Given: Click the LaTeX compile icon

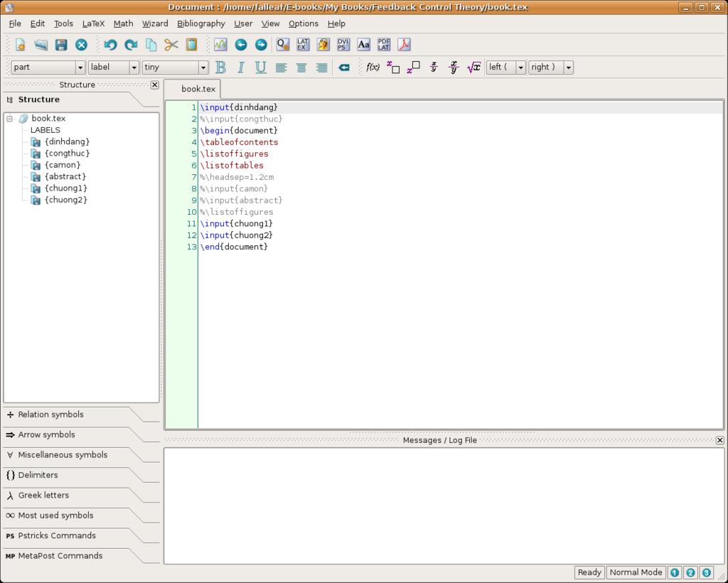Looking at the screenshot, I should [303, 45].
